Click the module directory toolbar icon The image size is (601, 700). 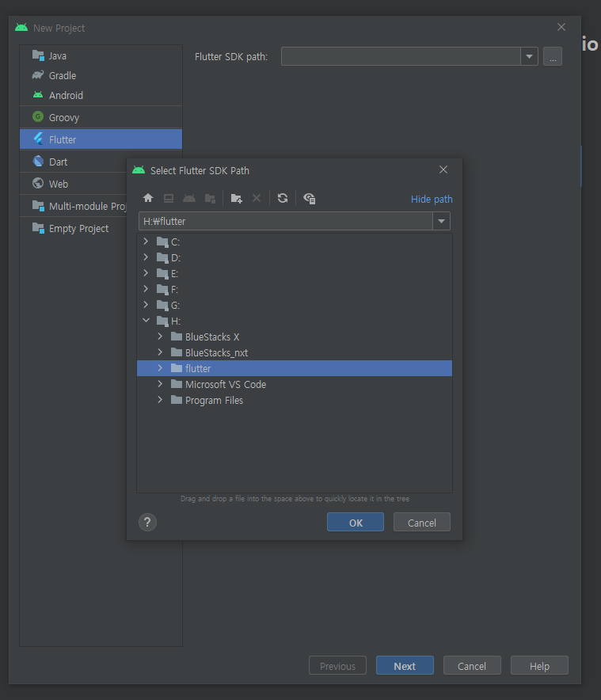pos(210,198)
